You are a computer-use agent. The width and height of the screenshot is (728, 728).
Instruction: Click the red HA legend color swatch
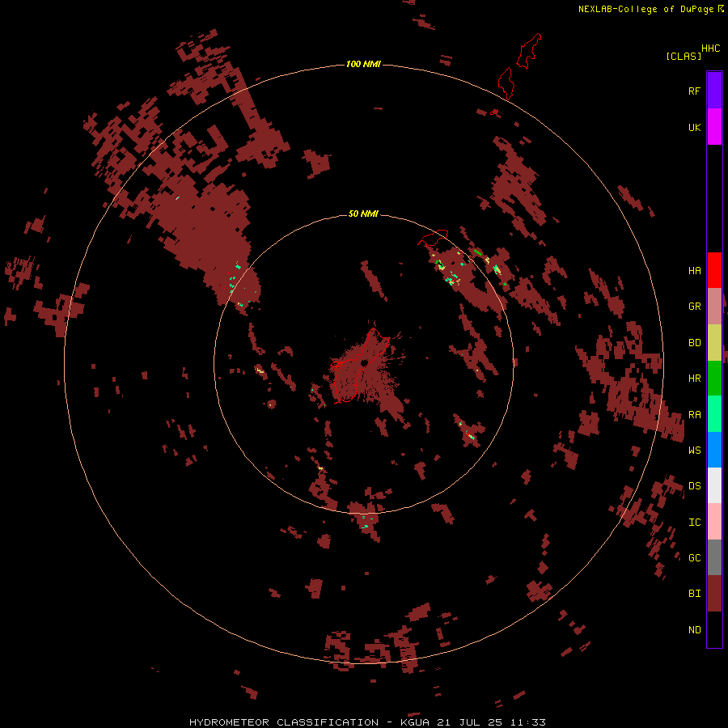coord(714,270)
